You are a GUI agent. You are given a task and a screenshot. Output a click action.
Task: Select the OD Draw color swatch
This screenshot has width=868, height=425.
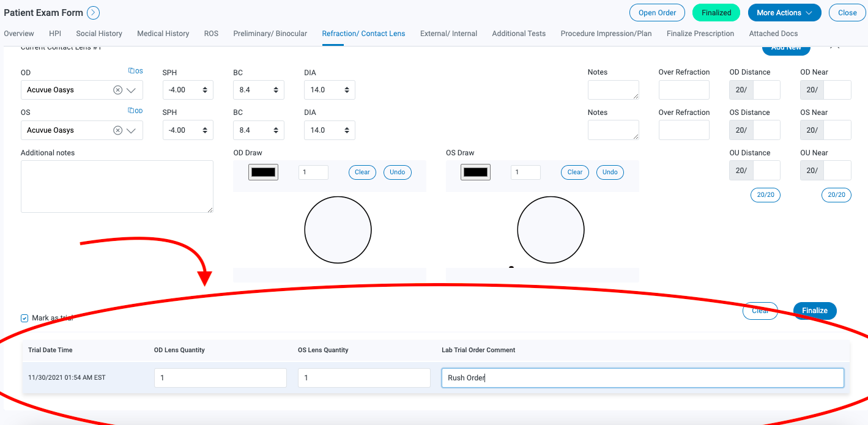[262, 172]
